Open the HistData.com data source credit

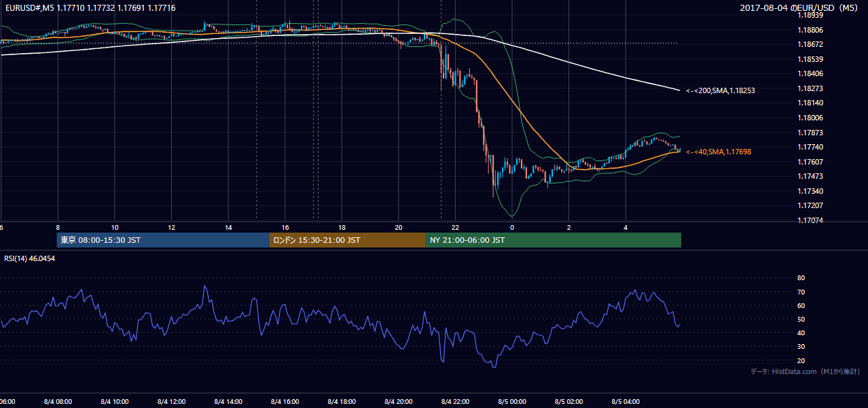click(x=806, y=371)
